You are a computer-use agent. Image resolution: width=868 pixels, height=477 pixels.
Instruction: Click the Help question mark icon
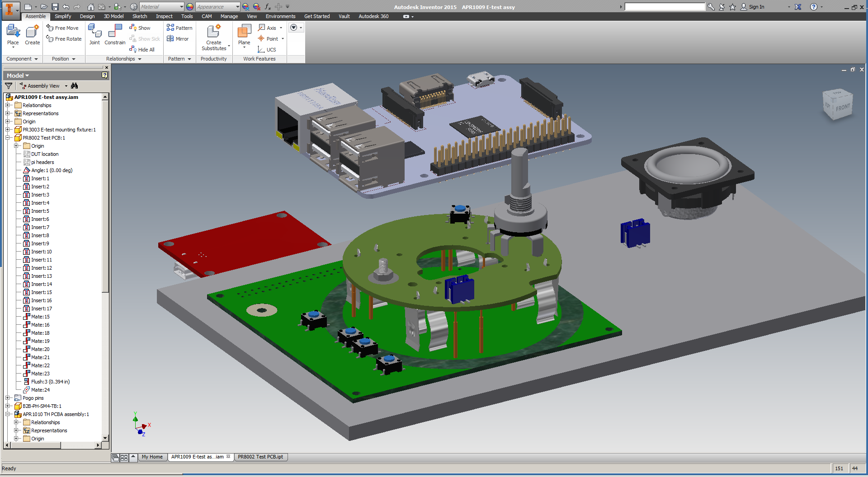point(814,7)
